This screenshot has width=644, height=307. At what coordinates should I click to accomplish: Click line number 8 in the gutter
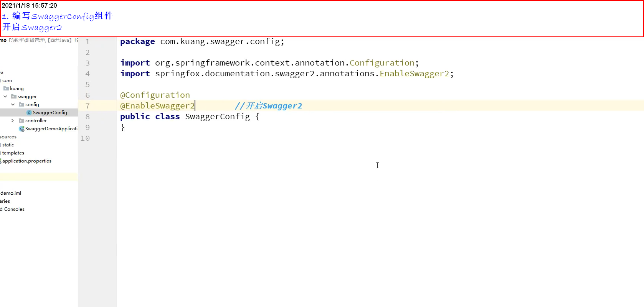click(x=88, y=117)
